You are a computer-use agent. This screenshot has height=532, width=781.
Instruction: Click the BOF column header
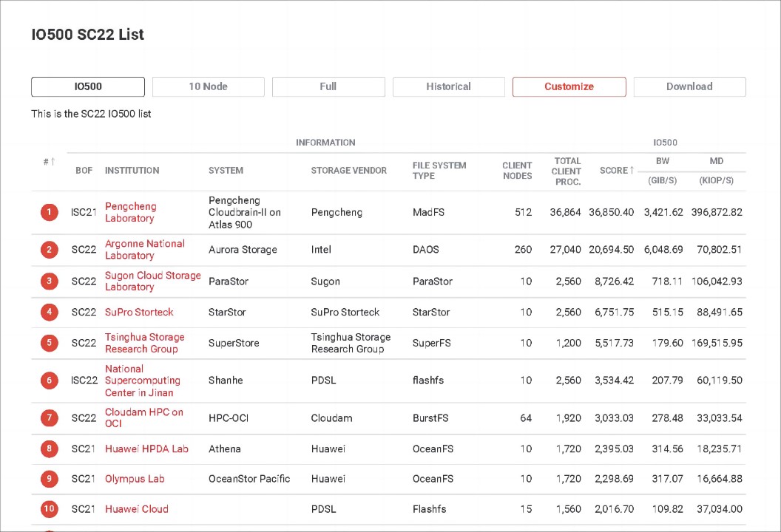[84, 170]
